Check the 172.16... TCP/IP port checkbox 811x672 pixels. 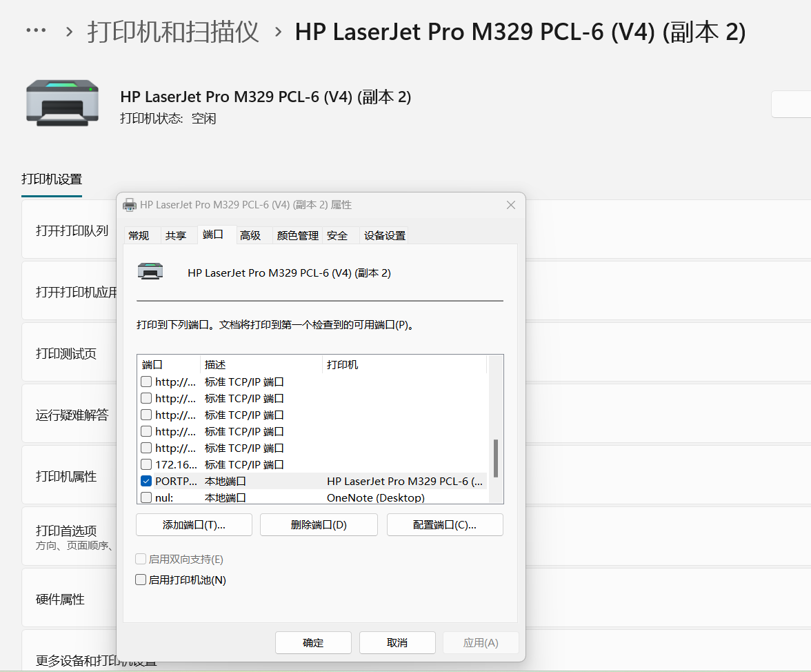tap(146, 464)
